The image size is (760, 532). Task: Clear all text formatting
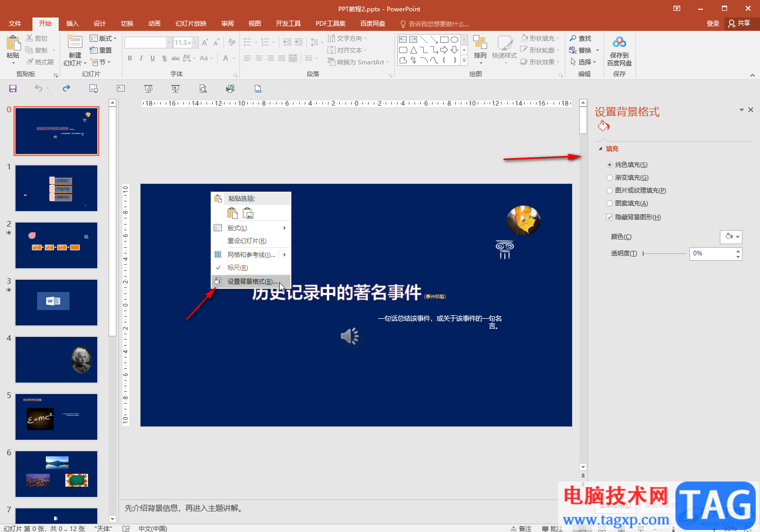[x=232, y=42]
